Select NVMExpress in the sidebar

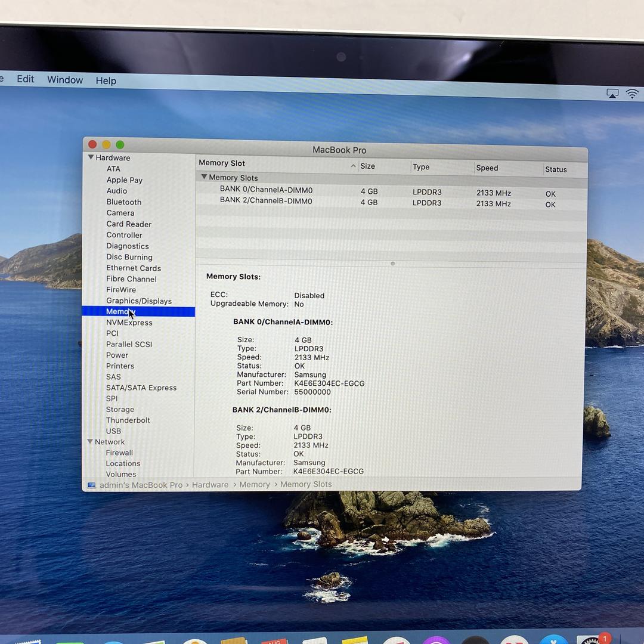[x=129, y=323]
